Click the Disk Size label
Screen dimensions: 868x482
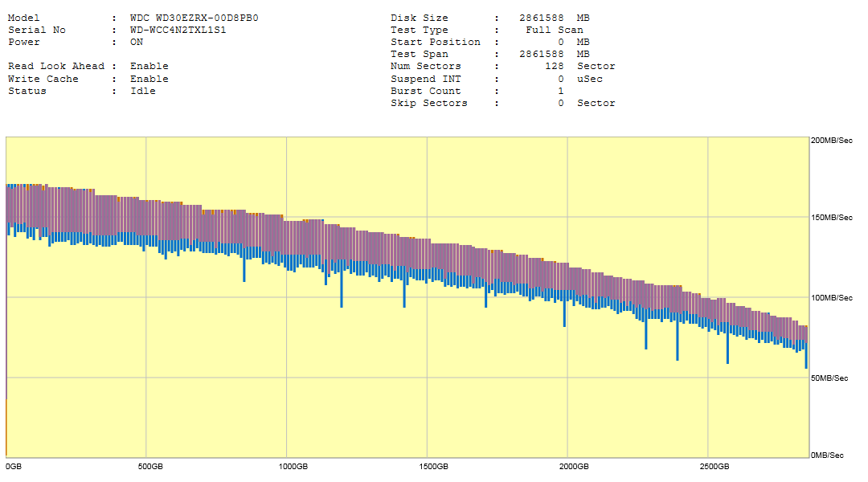(x=420, y=18)
